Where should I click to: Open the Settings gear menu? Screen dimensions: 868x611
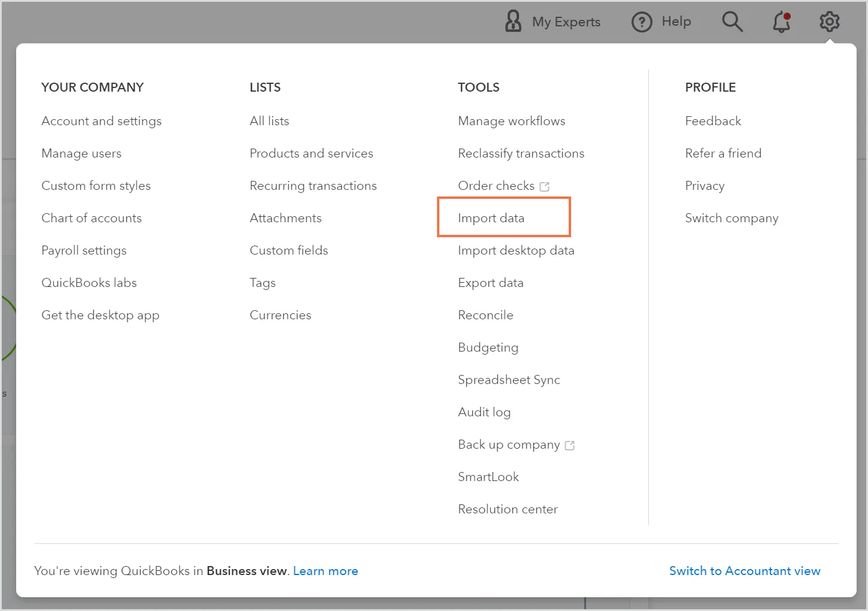coord(830,22)
